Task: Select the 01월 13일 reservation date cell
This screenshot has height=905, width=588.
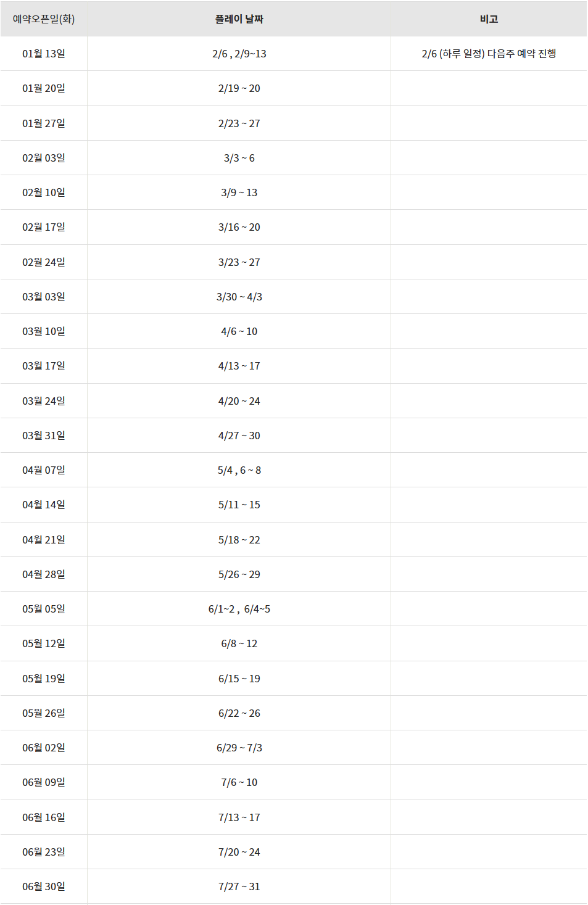Action: [44, 54]
